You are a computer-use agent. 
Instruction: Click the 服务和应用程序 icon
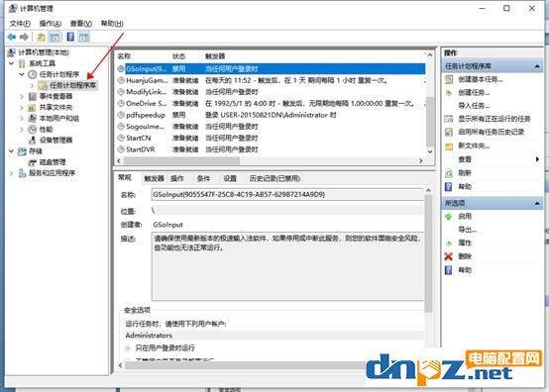[x=22, y=173]
